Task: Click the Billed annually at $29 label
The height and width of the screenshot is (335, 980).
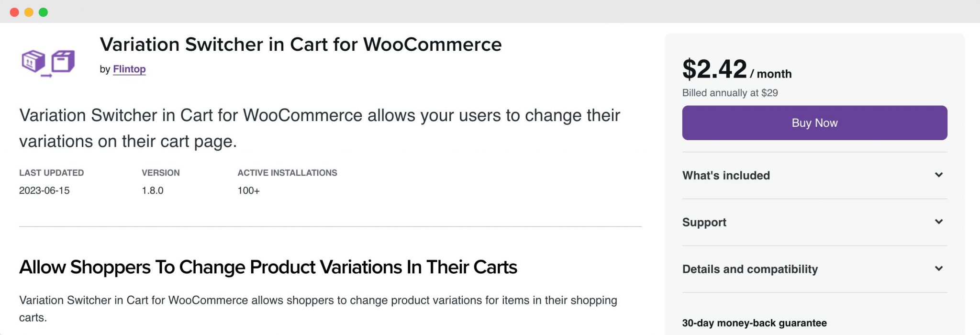Action: pos(730,93)
